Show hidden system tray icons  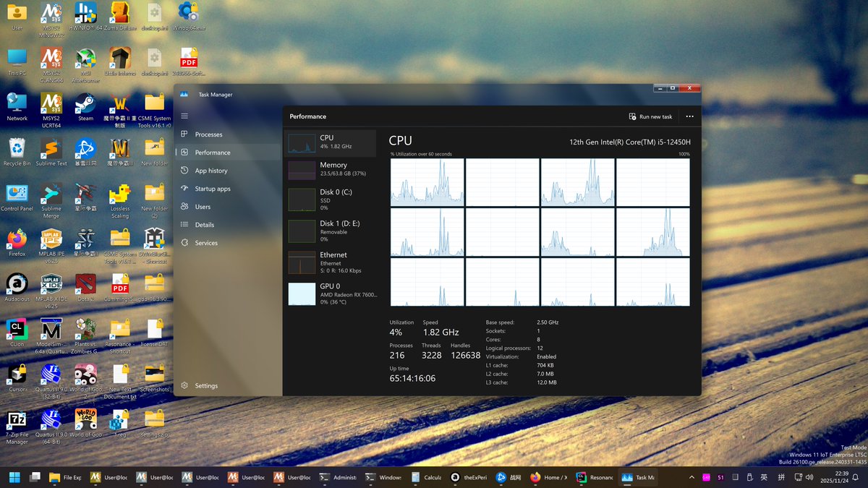click(x=691, y=477)
